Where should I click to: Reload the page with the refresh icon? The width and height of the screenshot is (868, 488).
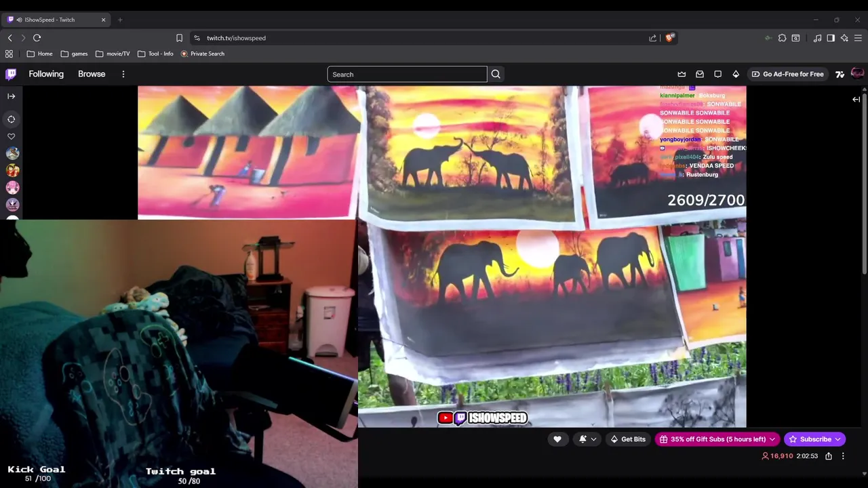click(x=37, y=38)
